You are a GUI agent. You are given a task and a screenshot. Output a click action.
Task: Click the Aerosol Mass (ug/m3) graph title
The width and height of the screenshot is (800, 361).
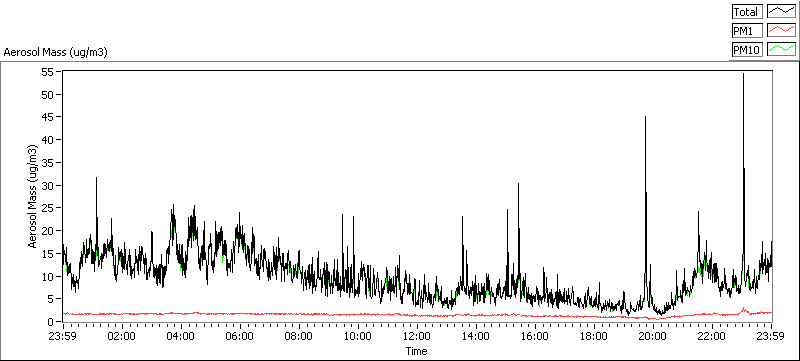55,52
